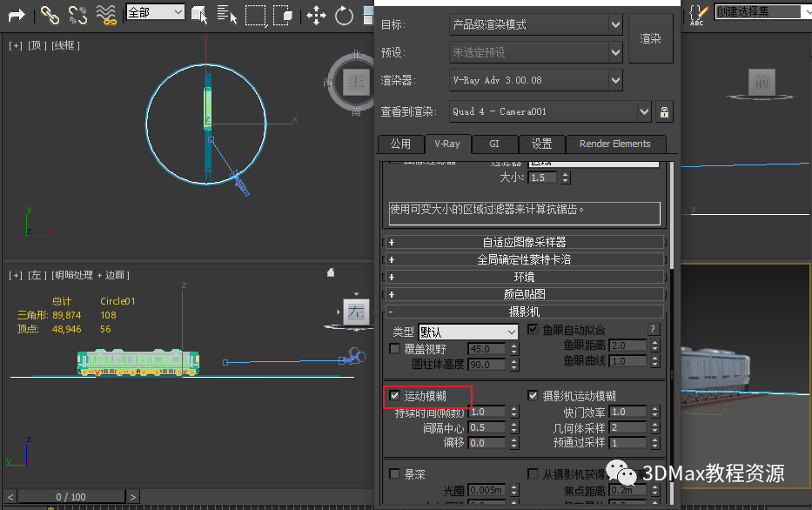Expand the 自适应图像采样器 rollout
This screenshot has width=812, height=510.
point(525,242)
